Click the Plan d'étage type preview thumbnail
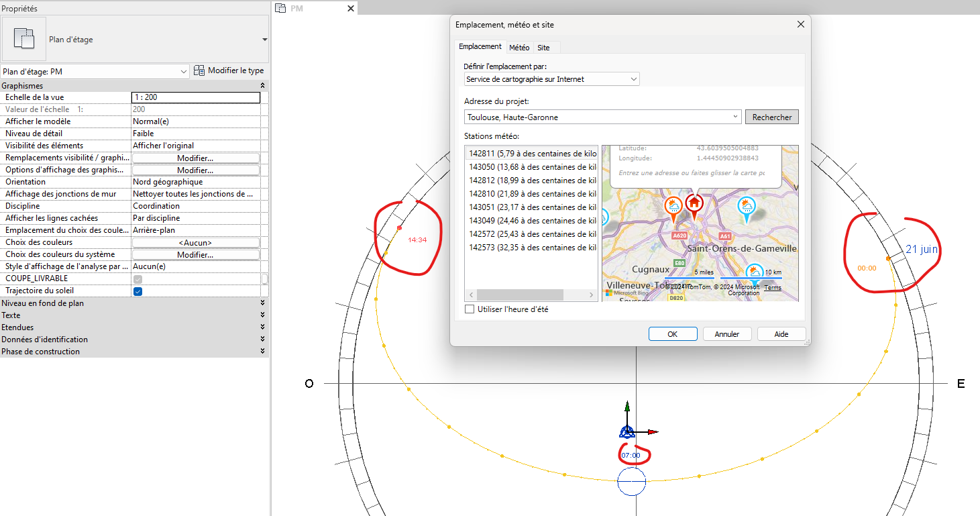The image size is (980, 516). pyautogui.click(x=25, y=39)
